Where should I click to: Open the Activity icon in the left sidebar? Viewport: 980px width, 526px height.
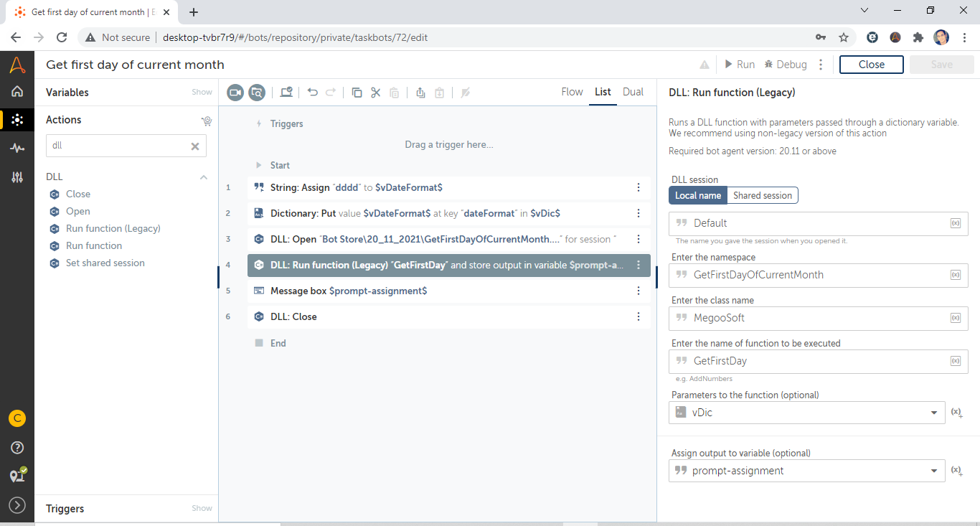coord(17,149)
